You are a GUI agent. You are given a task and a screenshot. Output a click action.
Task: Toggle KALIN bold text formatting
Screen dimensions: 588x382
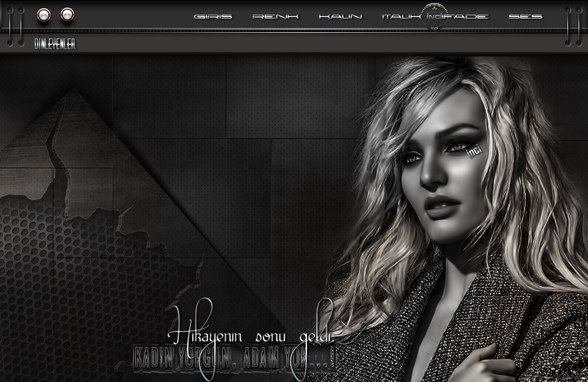(x=340, y=16)
